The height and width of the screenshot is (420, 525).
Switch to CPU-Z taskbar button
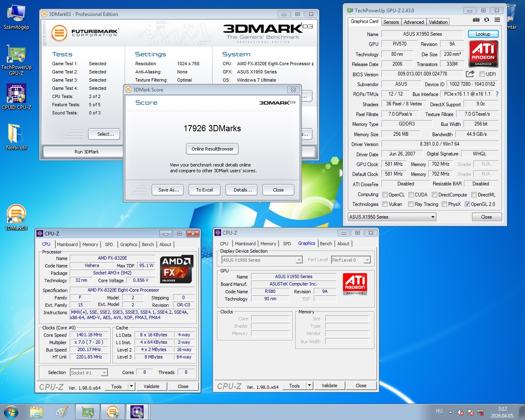click(138, 412)
